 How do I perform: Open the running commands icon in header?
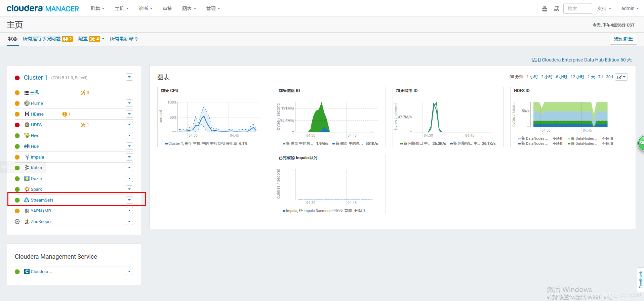point(557,9)
